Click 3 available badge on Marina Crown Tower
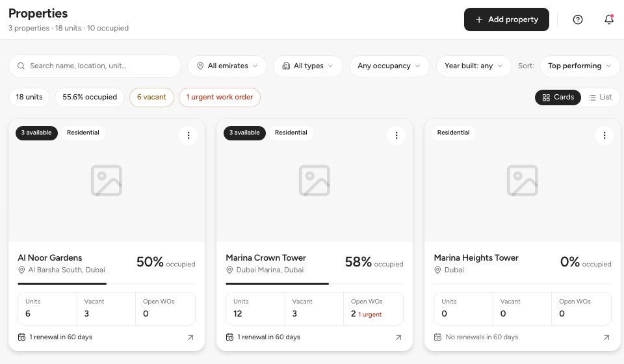Screen dimensions: 624x364 click(245, 133)
